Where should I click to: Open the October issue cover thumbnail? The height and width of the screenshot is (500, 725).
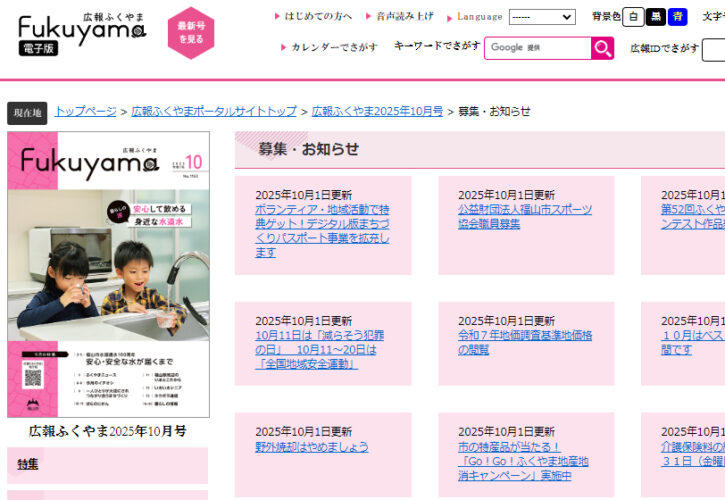(x=108, y=274)
